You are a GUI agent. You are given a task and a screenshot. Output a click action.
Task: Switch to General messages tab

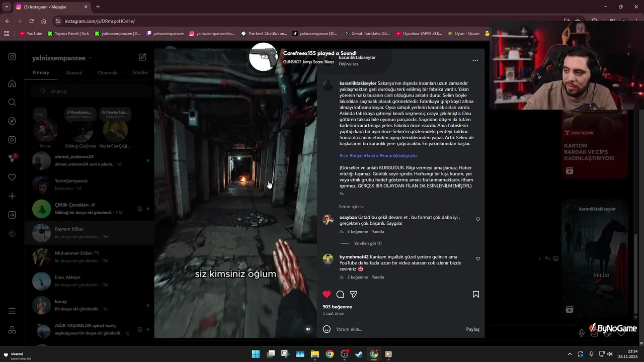pos(74,73)
